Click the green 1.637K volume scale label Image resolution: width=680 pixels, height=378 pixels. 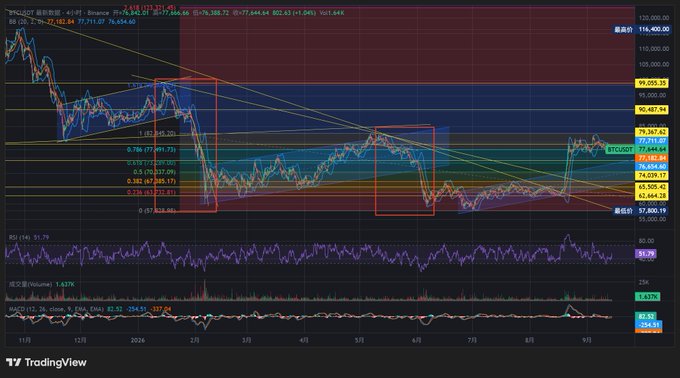[x=647, y=297]
